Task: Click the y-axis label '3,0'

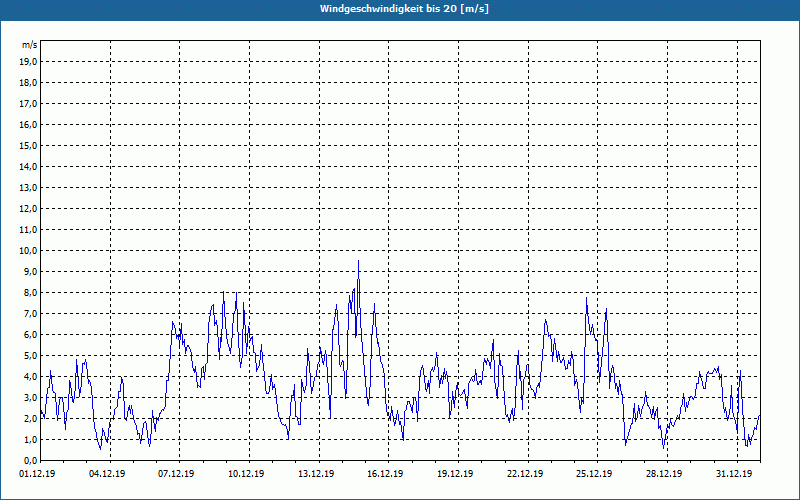Action: point(30,397)
